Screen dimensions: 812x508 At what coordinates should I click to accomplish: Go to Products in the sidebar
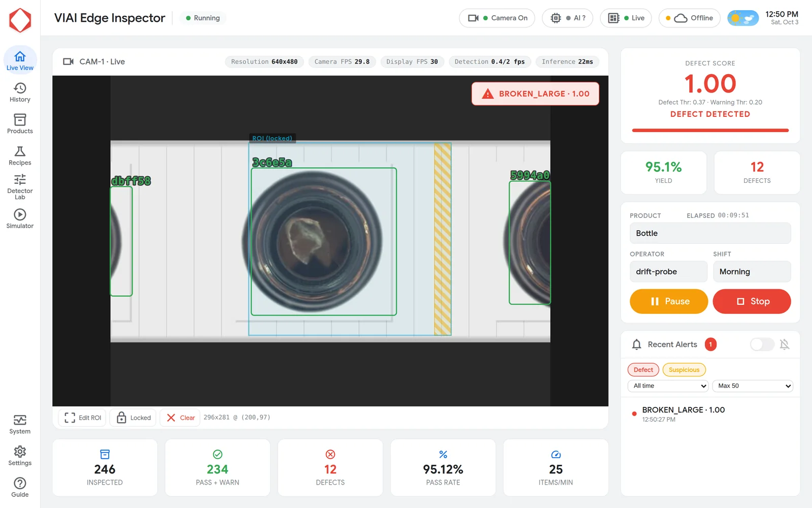click(x=20, y=124)
